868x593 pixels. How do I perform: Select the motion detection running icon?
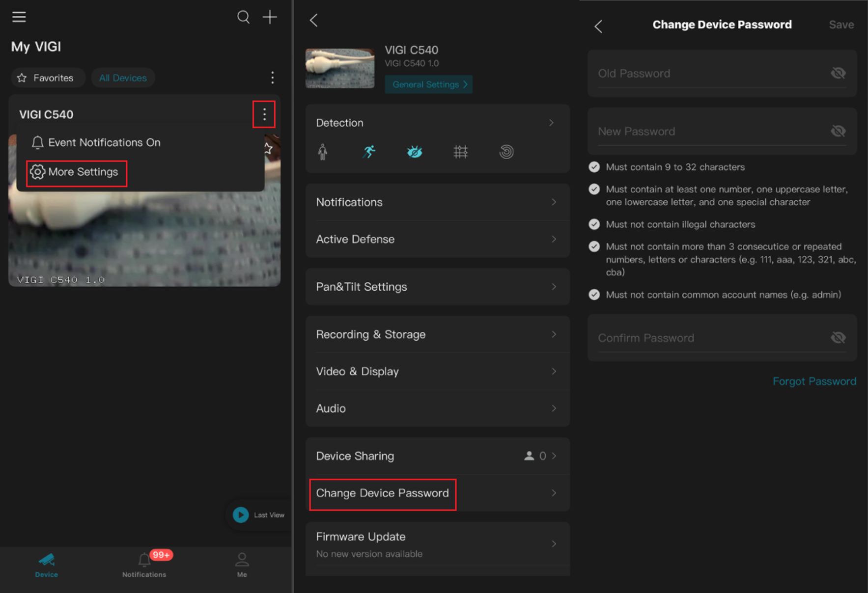point(369,152)
